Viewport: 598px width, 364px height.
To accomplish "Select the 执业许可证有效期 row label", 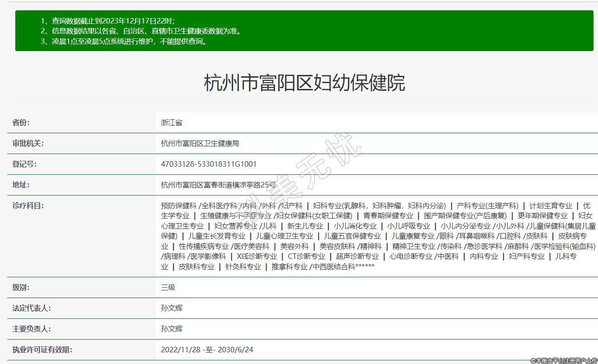I will click(42, 350).
